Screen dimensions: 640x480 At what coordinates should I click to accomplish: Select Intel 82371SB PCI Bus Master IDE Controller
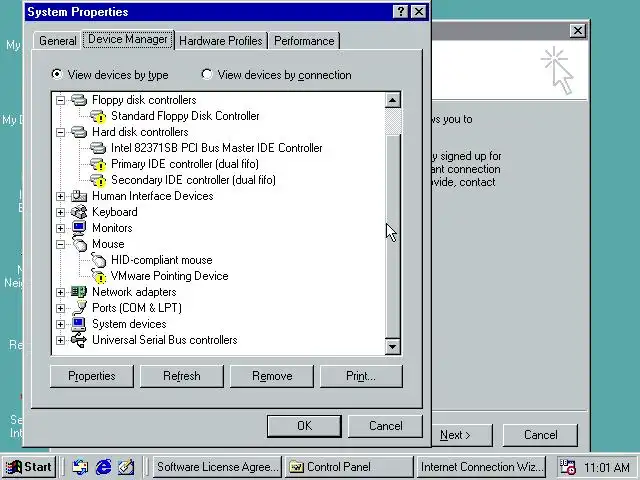point(216,148)
